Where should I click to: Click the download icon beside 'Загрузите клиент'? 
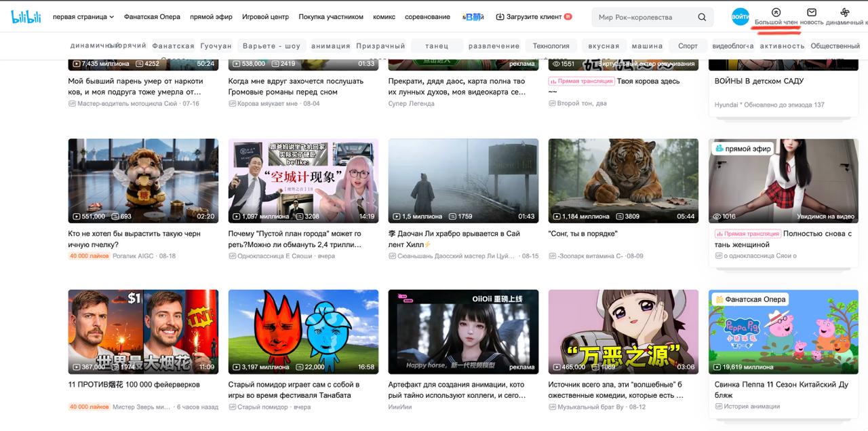pos(500,17)
